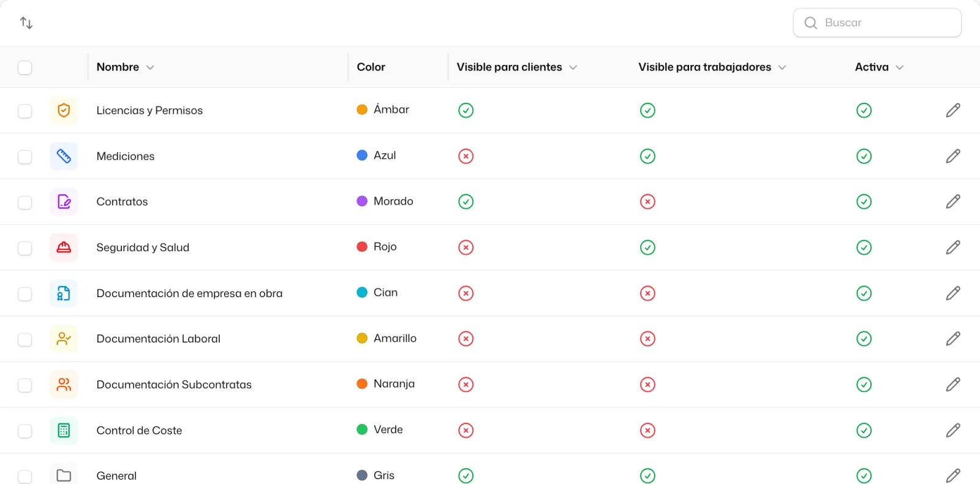Click the Morado color dot

coord(362,201)
